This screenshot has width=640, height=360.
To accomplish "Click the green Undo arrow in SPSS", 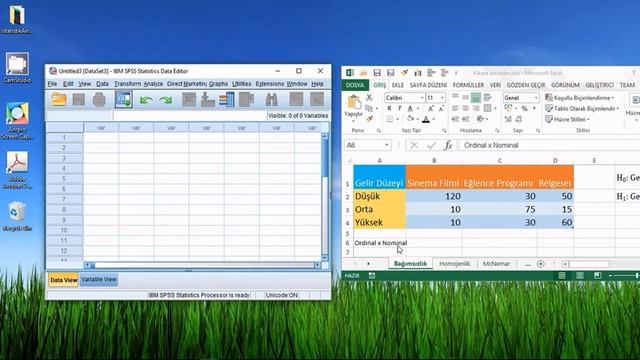I will coord(146,100).
